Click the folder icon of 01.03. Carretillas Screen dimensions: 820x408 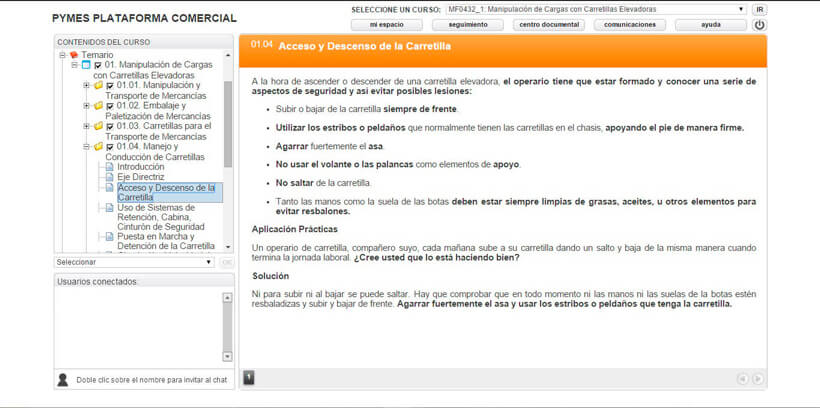(x=98, y=126)
